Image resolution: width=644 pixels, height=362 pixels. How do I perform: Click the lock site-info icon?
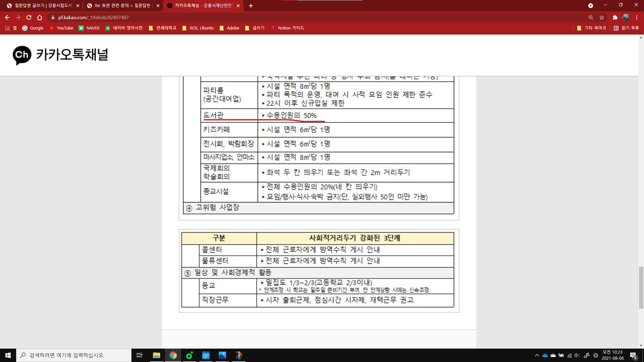53,17
